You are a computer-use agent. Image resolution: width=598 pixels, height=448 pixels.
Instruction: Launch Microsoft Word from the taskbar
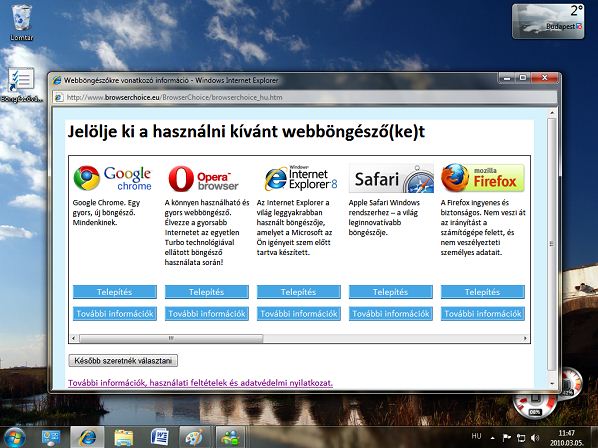(160, 437)
